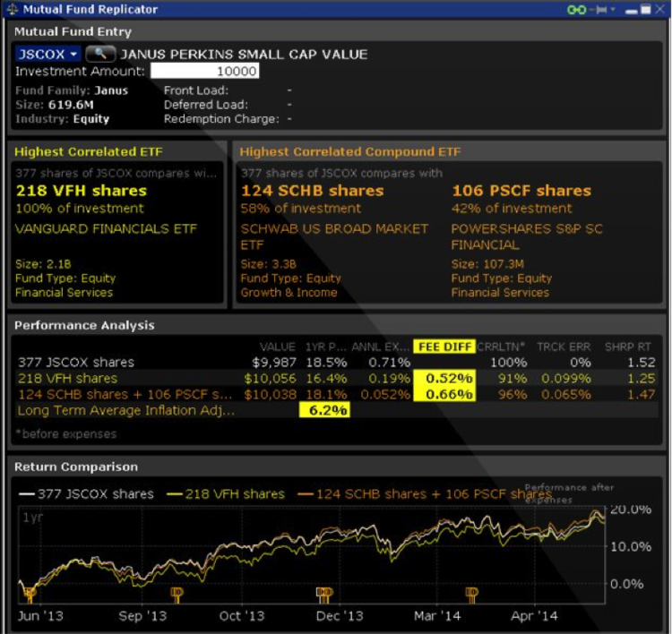
Task: Close the Mutual Fund Replicator window
Action: tap(659, 9)
